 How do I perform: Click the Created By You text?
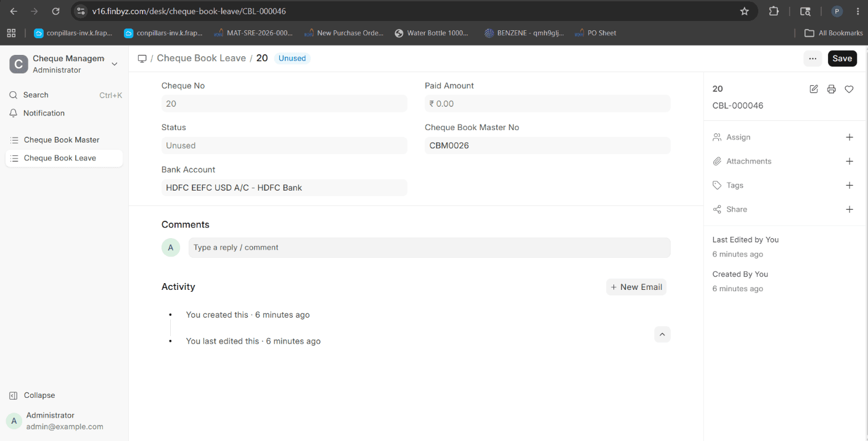pos(740,274)
